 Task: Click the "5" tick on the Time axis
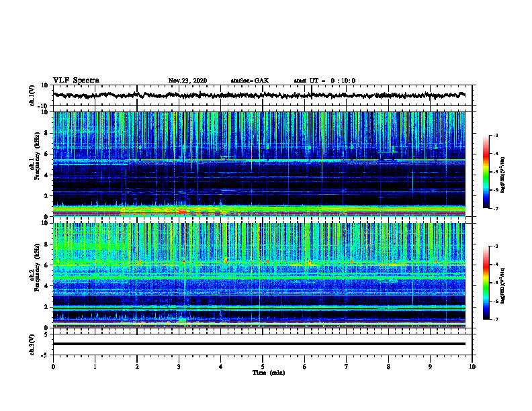(x=263, y=367)
